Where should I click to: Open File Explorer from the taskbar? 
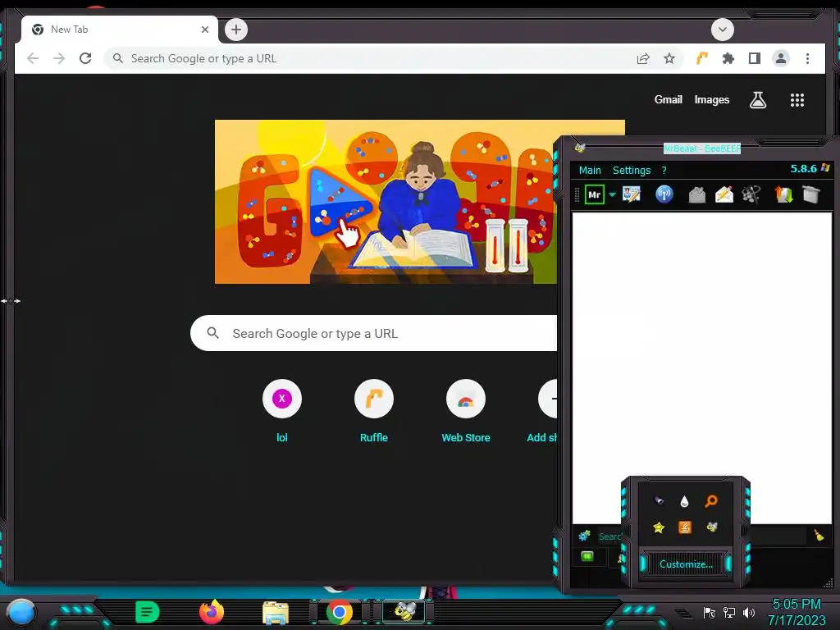(x=276, y=612)
